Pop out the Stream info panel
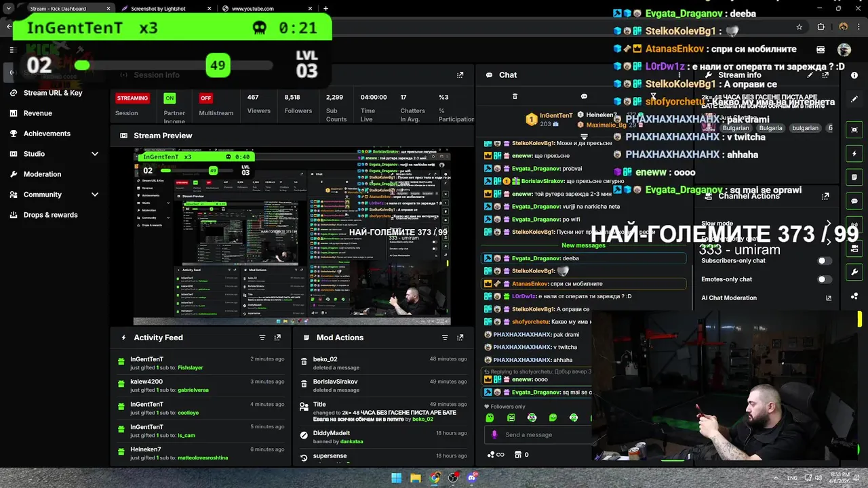Screen dimensions: 868x488 pos(825,75)
